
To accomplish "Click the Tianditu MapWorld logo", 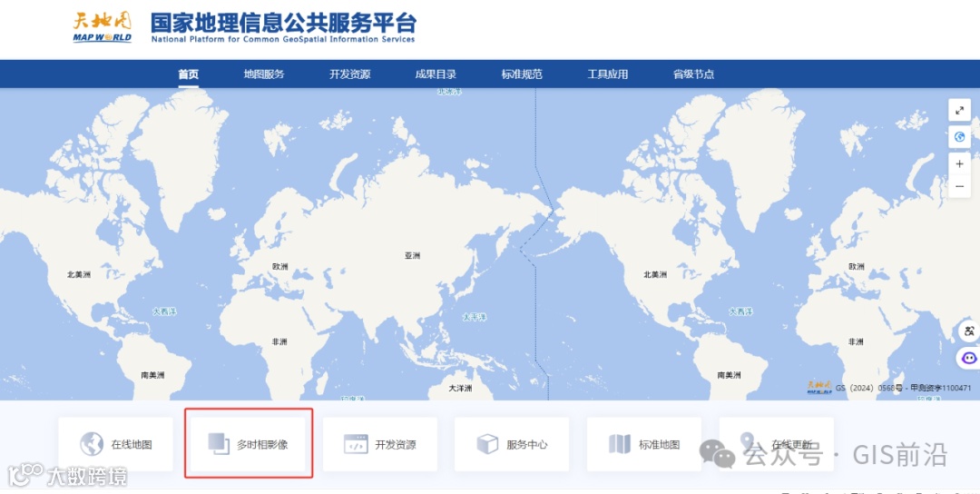I will click(x=103, y=27).
